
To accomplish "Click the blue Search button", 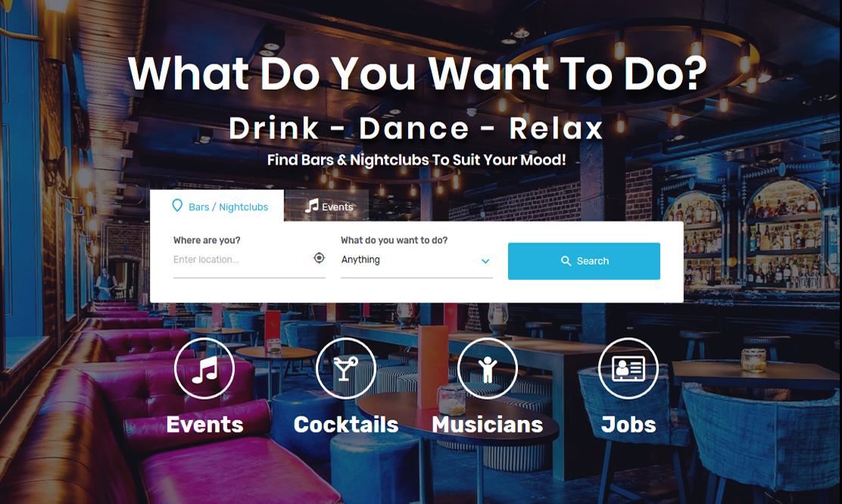I will [585, 261].
